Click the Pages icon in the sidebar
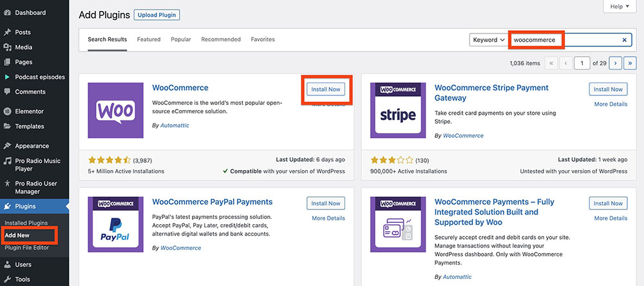This screenshot has height=286, width=644. (x=7, y=62)
